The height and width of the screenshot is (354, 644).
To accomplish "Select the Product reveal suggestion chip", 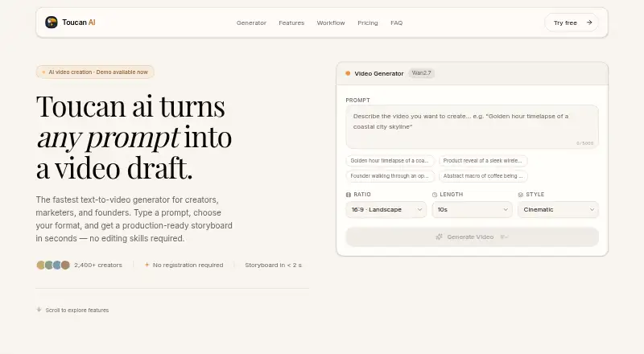I will pos(482,161).
